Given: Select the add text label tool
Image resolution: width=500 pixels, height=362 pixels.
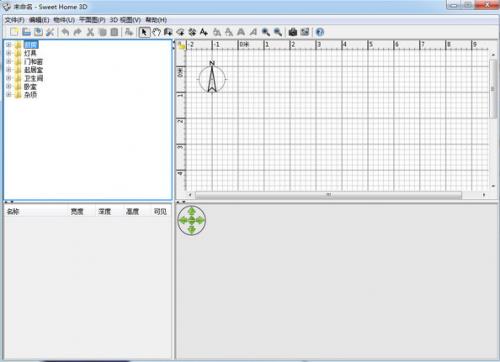Looking at the screenshot, I should coord(204,32).
